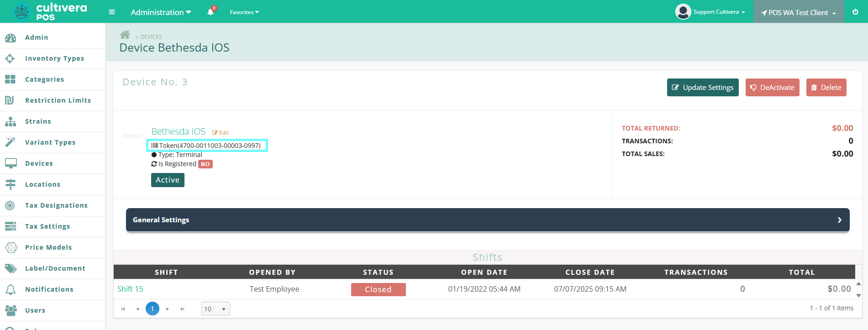This screenshot has width=868, height=330.
Task: Open Restriction Limits in the sidebar
Action: pos(58,100)
